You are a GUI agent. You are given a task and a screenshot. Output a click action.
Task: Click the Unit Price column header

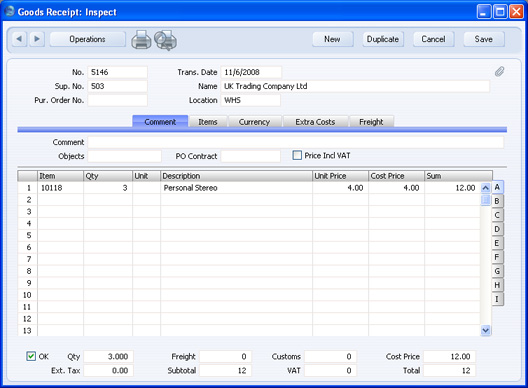(340, 176)
